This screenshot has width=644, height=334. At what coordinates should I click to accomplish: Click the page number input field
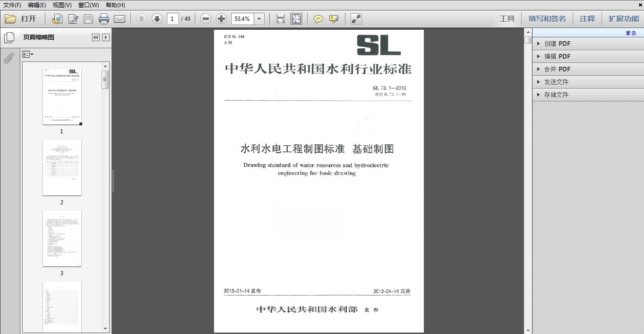(x=172, y=19)
